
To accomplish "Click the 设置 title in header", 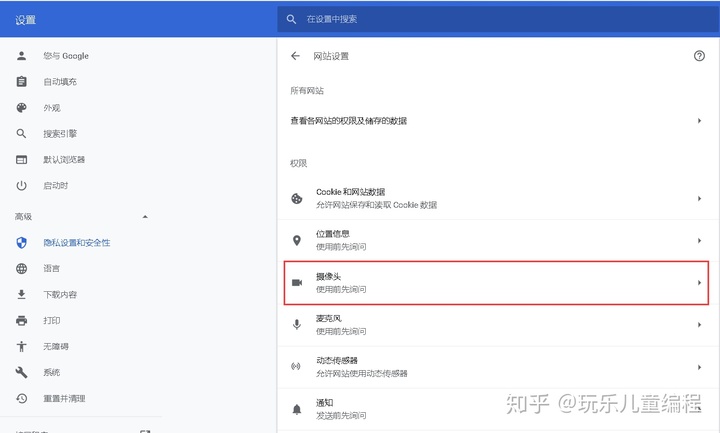I will coord(25,20).
